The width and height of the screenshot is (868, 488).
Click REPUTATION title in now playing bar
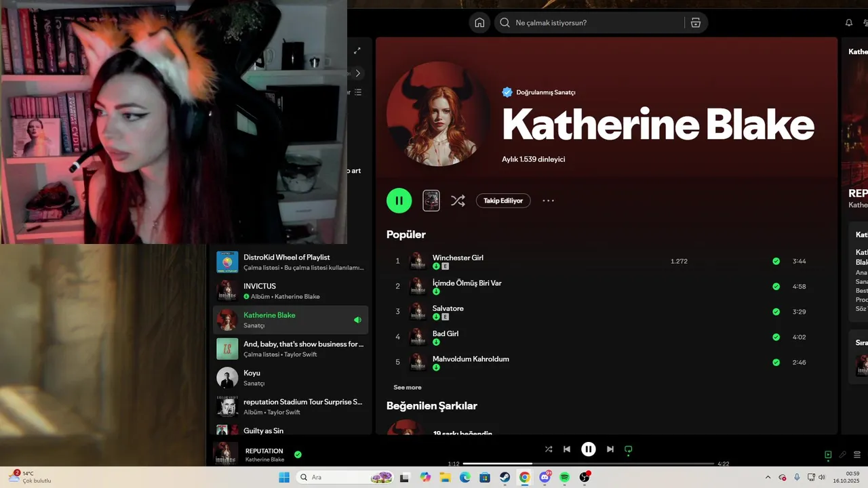(264, 451)
